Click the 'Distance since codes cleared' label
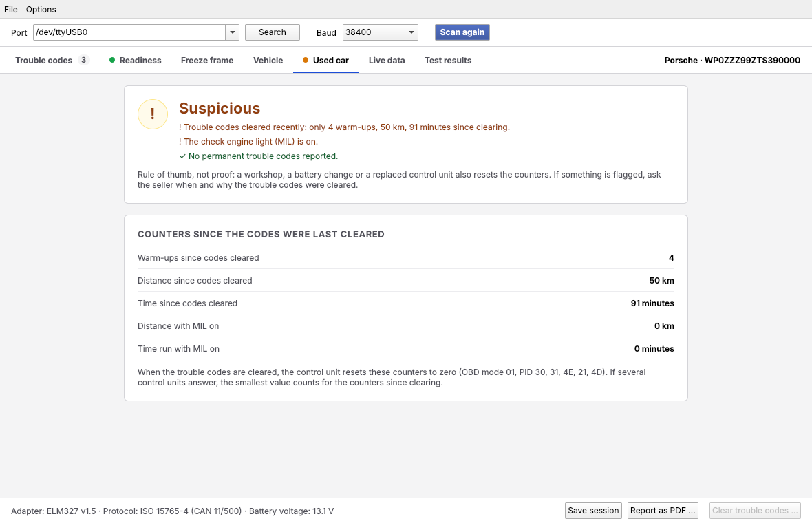 tap(195, 281)
